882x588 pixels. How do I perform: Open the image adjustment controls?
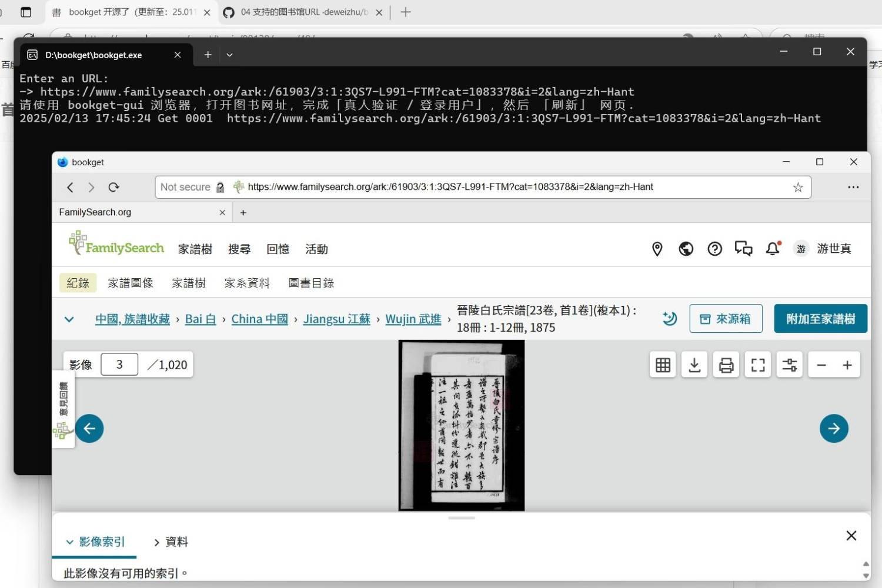(x=789, y=365)
